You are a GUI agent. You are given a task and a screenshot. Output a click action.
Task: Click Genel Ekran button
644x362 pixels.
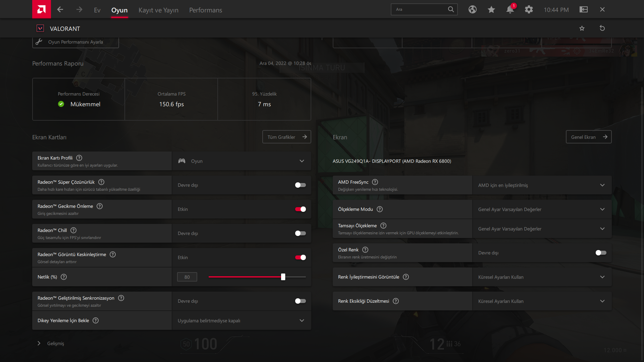(588, 137)
